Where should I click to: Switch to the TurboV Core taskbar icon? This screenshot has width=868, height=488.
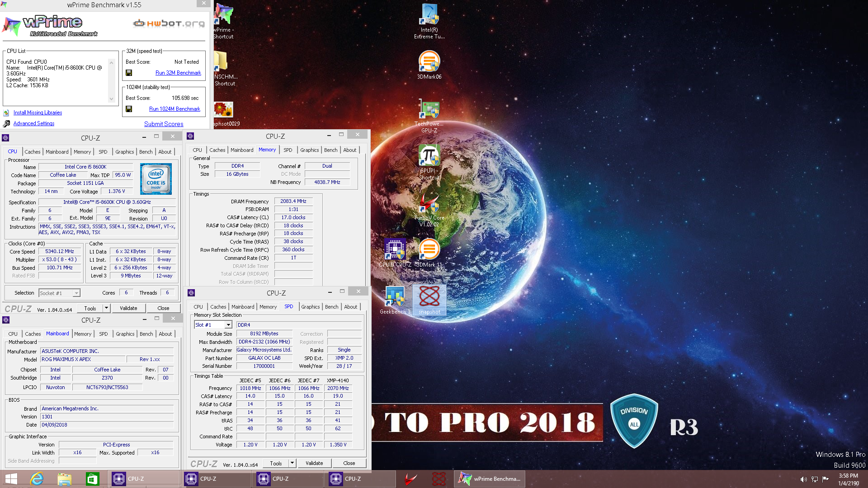(410, 479)
